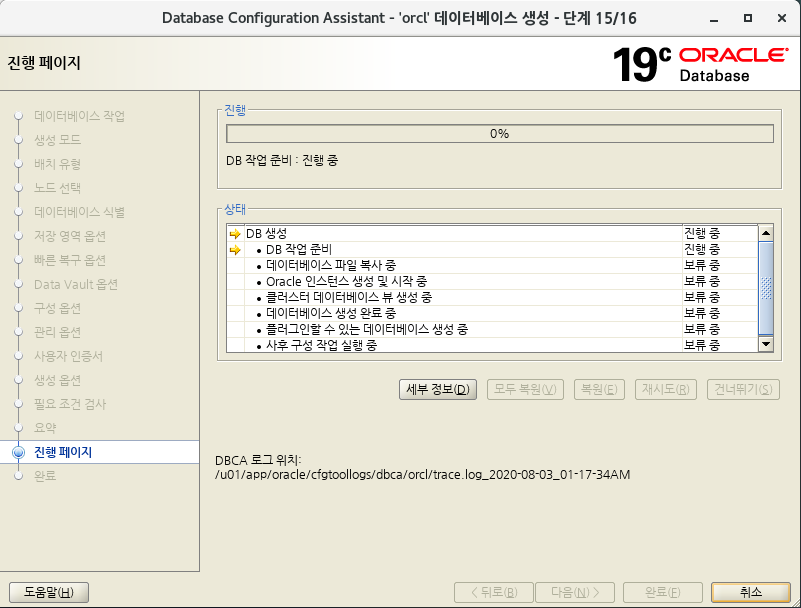Maximize the Database Configuration Assistant window
The width and height of the screenshot is (801, 608).
pos(748,18)
